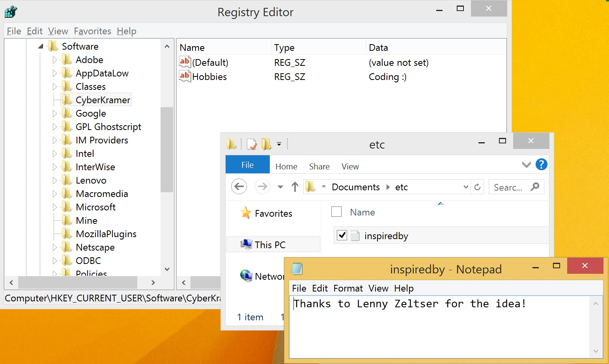The image size is (609, 364).
Task: Click the CyberKramer folder icon in tree
Action: point(67,100)
